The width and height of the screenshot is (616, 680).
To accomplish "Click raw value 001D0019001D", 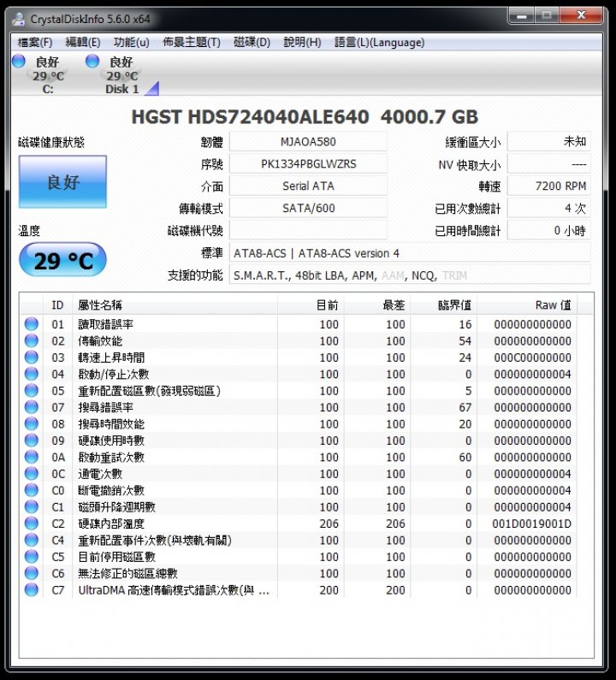I will pyautogui.click(x=531, y=523).
